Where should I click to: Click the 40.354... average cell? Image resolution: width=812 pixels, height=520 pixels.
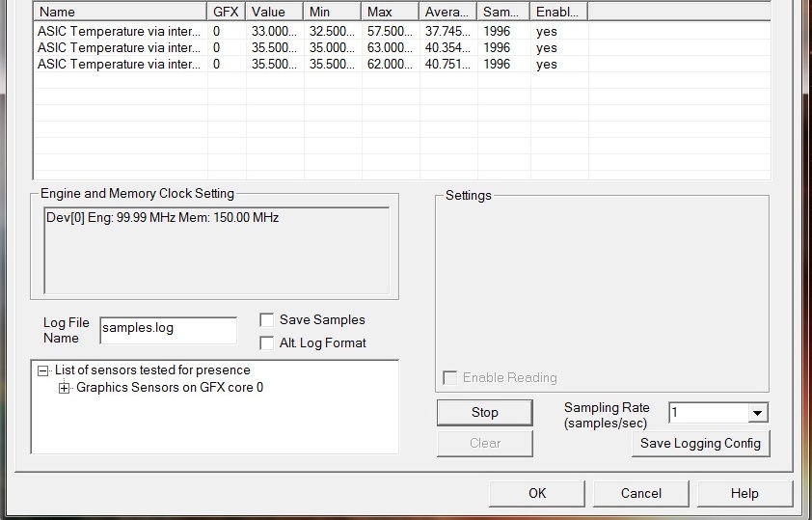tap(447, 47)
